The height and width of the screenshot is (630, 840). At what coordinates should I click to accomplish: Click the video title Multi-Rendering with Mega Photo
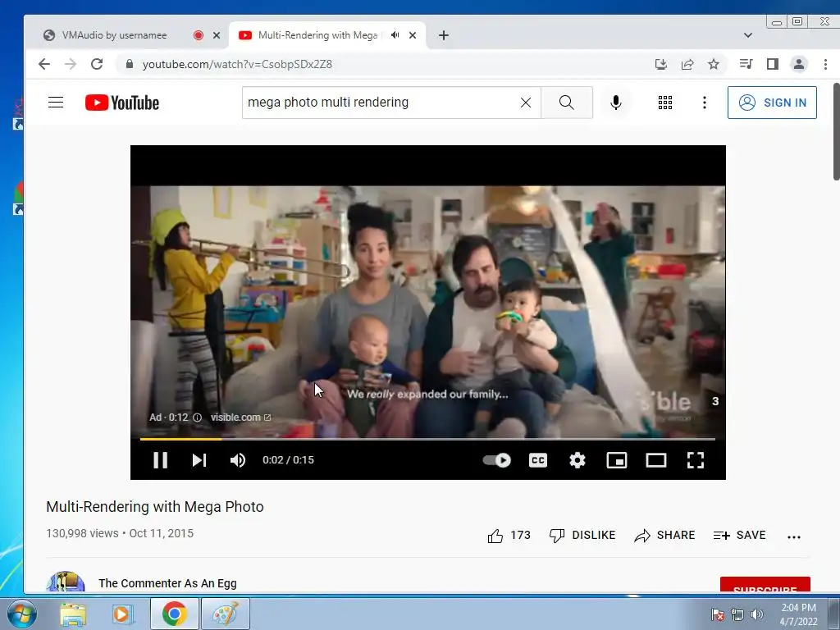[155, 507]
